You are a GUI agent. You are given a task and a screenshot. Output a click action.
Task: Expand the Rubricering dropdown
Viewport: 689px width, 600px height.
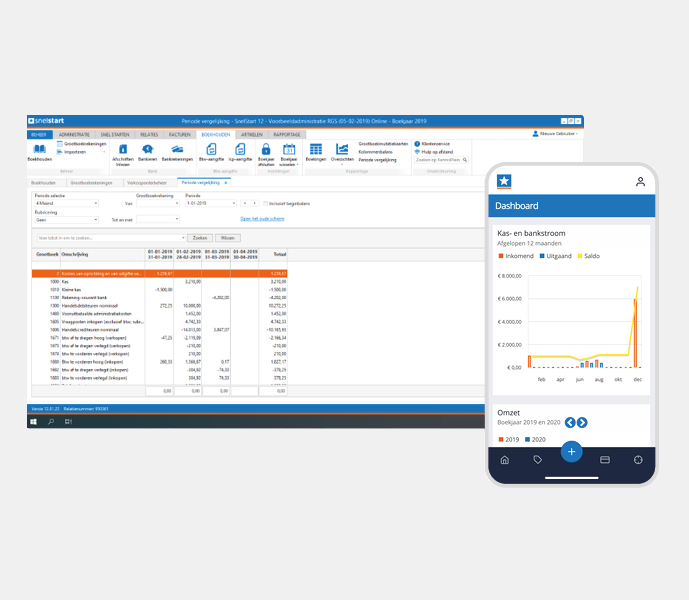click(x=66, y=220)
